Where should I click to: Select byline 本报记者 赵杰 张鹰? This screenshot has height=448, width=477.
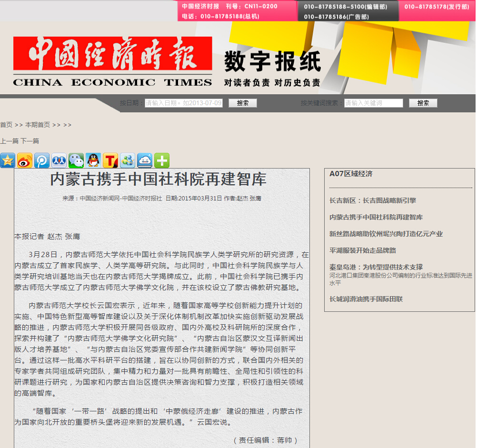pyautogui.click(x=47, y=237)
